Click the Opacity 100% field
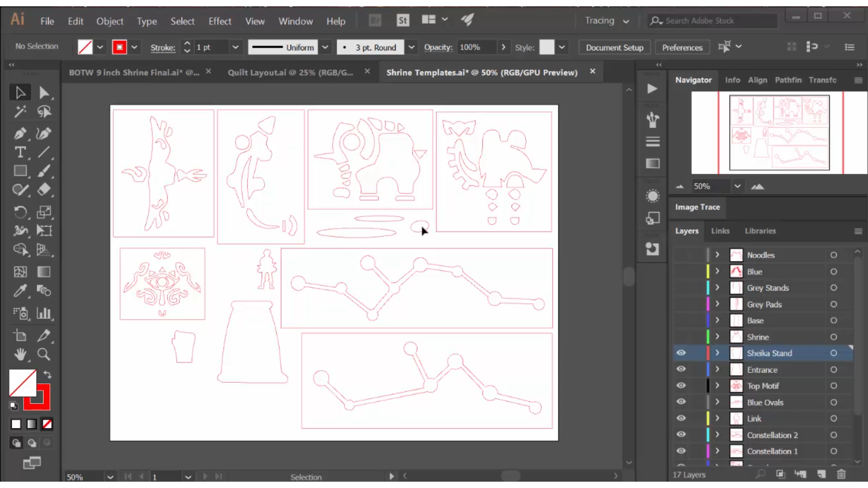This screenshot has width=868, height=488. pyautogui.click(x=476, y=47)
